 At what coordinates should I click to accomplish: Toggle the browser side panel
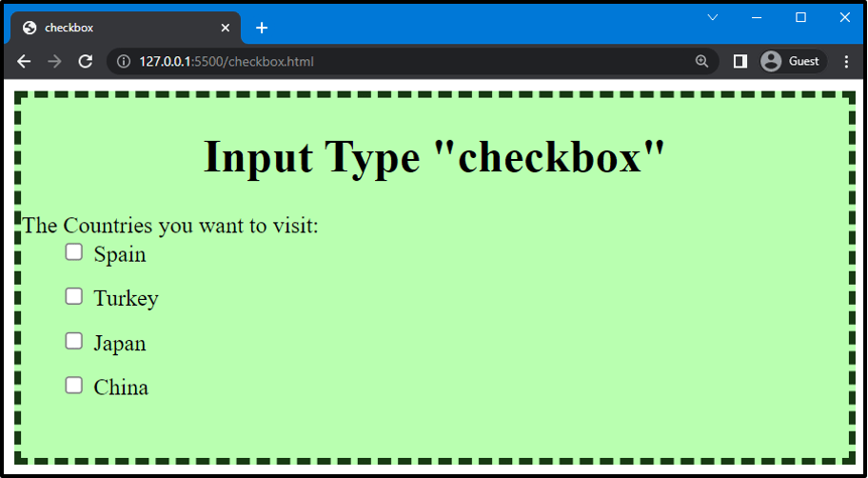point(740,61)
